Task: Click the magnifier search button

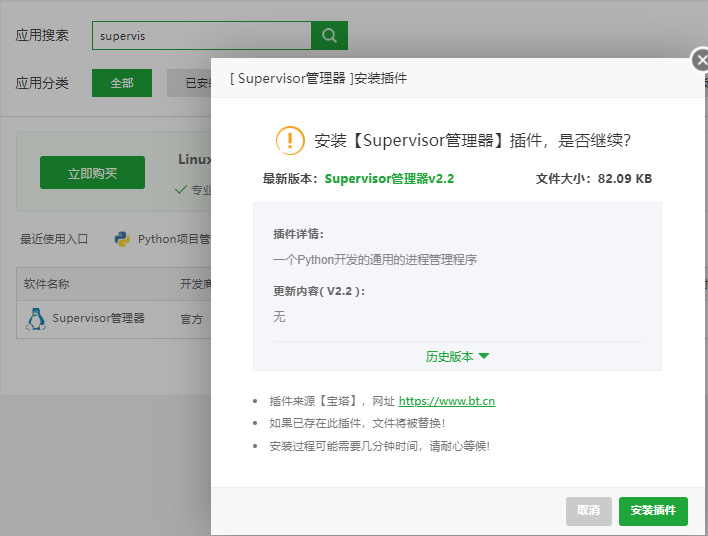Action: [x=329, y=36]
